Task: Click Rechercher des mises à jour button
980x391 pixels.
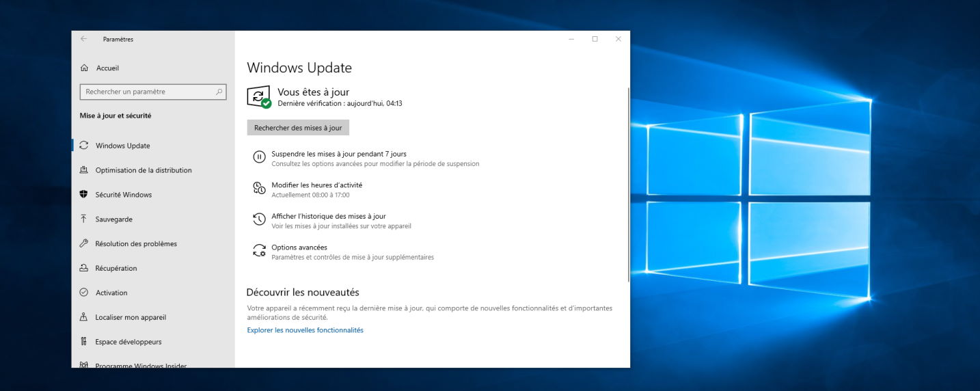Action: (x=298, y=128)
